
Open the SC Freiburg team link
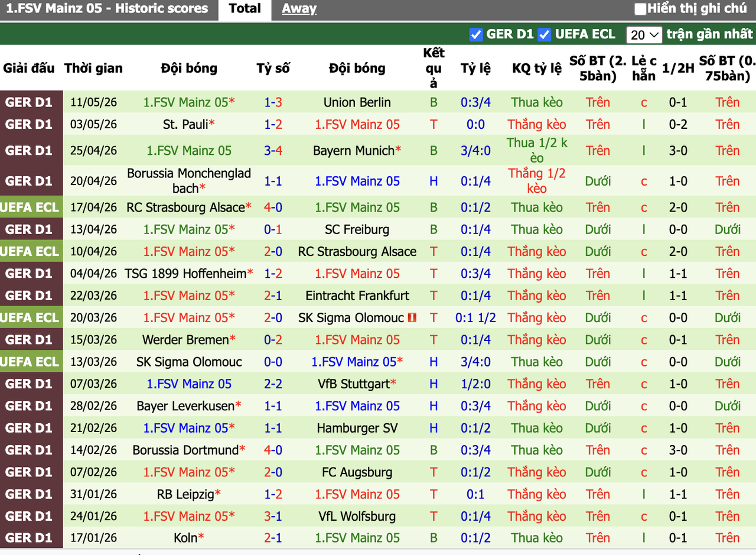pyautogui.click(x=357, y=229)
